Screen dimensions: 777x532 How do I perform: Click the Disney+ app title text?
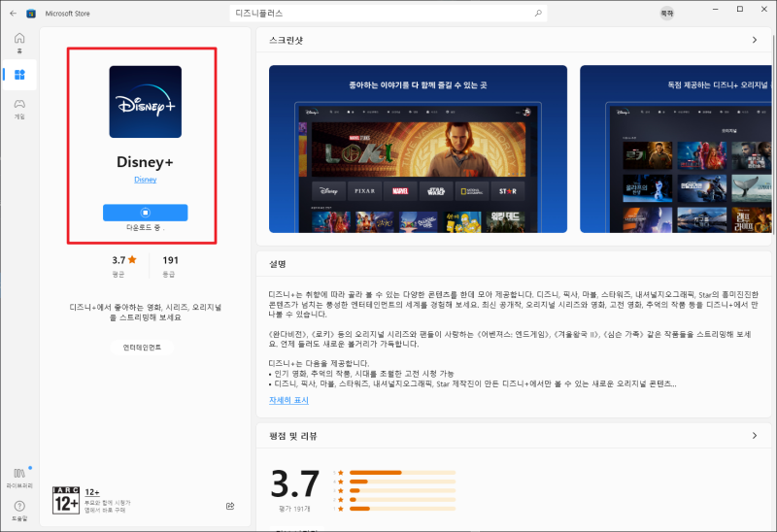(145, 162)
